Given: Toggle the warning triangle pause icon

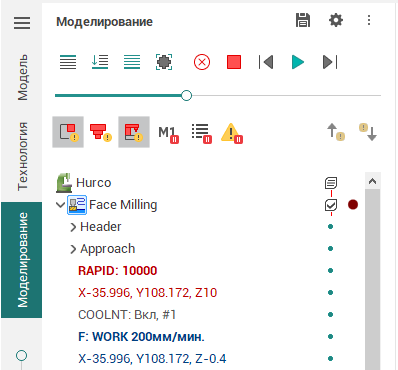Looking at the screenshot, I should coord(232,133).
